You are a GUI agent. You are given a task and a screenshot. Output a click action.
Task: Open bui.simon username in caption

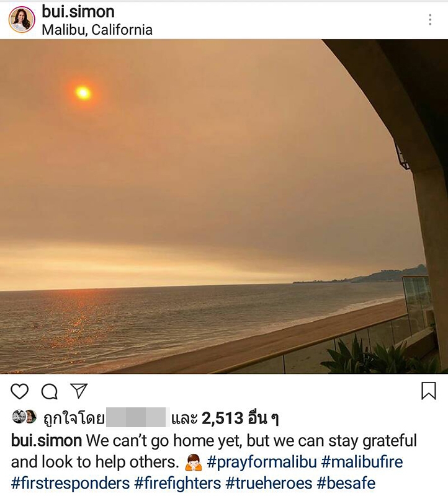[x=47, y=441]
